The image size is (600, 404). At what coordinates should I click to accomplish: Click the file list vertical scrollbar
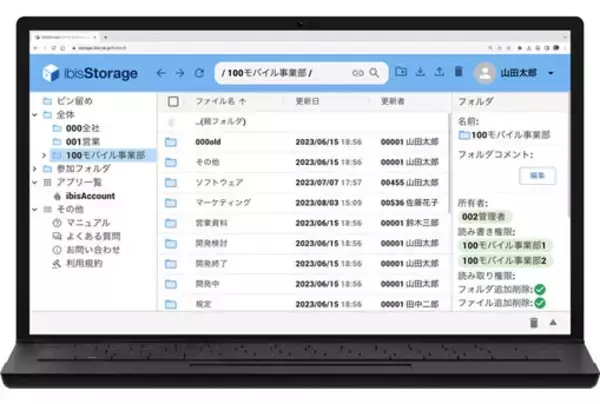tap(450, 163)
